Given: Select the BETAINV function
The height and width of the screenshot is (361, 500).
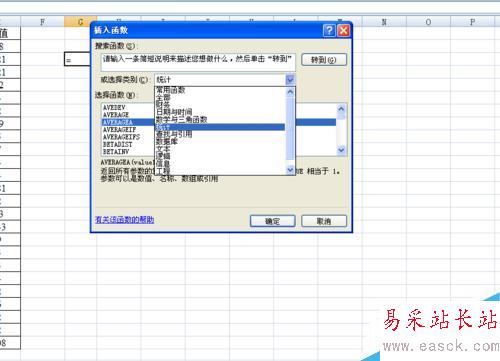Looking at the screenshot, I should 116,152.
